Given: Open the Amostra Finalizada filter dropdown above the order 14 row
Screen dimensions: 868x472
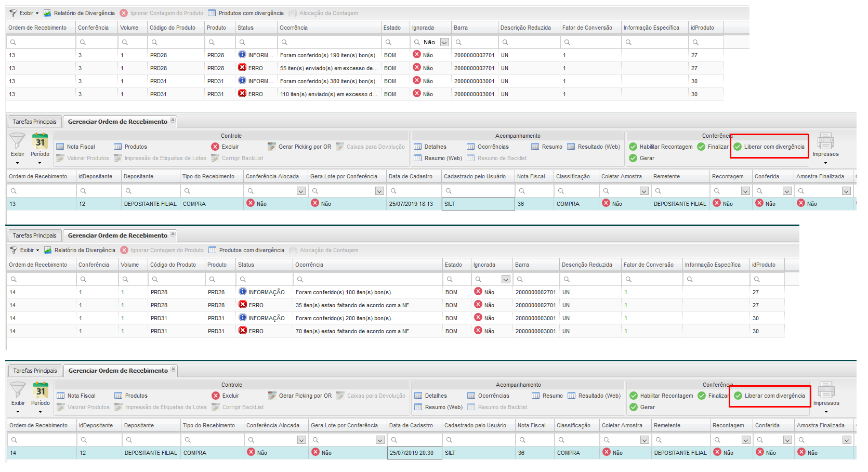Looking at the screenshot, I should (x=847, y=440).
